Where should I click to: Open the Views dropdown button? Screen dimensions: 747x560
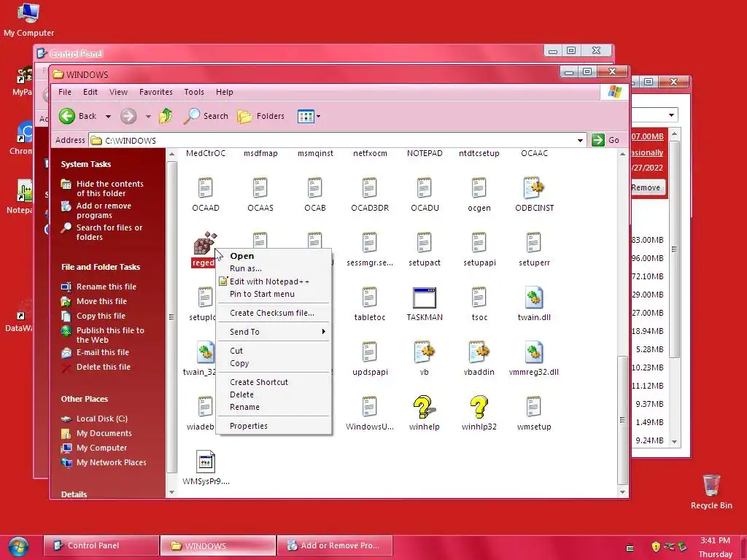point(309,116)
